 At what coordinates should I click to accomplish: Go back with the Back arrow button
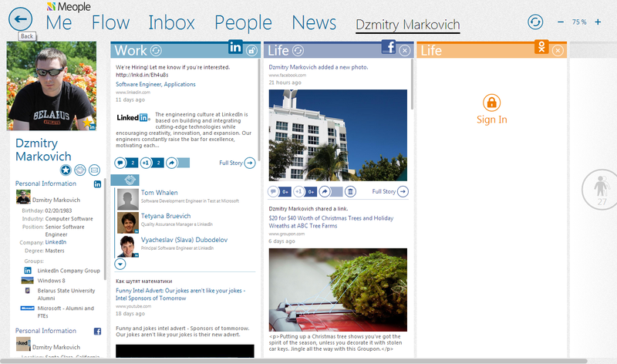coord(21,19)
